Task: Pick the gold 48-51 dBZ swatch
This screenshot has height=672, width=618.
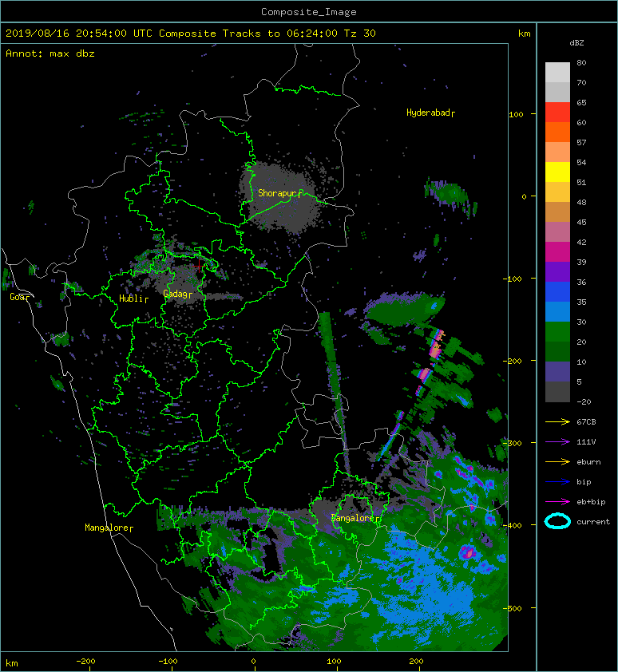Action: [557, 192]
